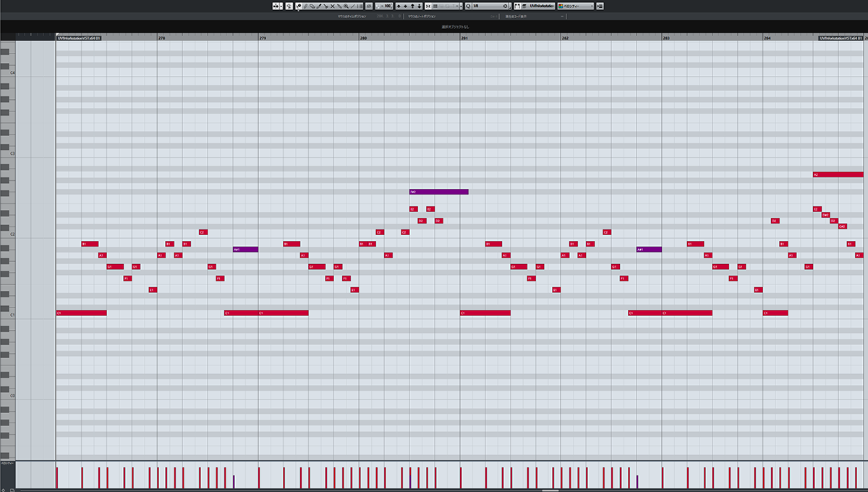Select the Erase tool
This screenshot has height=492, width=868.
[x=312, y=6]
